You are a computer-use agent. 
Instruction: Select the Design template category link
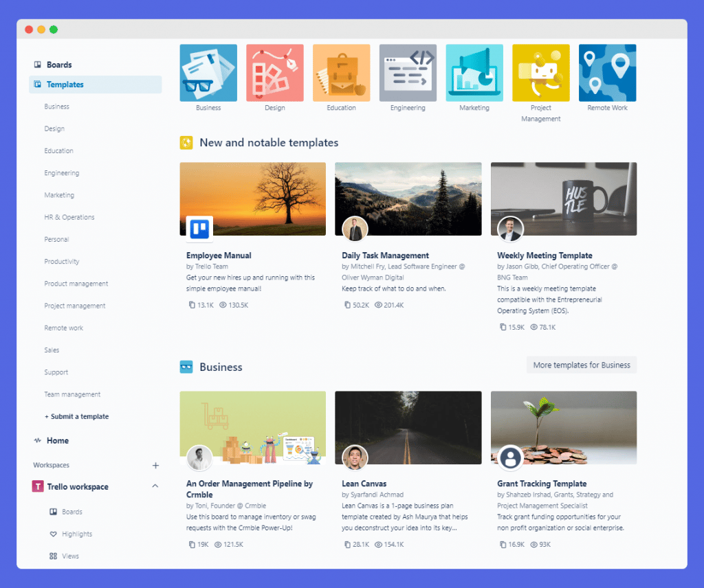coord(54,128)
